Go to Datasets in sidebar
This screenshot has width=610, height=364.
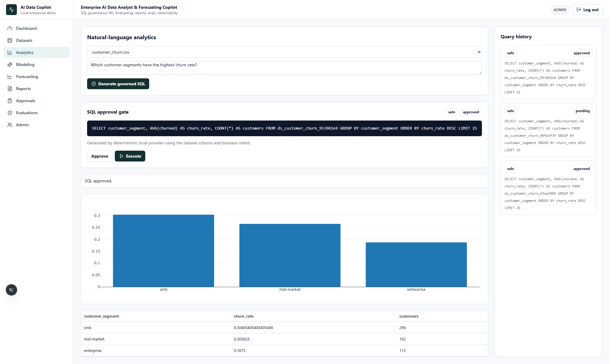pyautogui.click(x=36, y=40)
